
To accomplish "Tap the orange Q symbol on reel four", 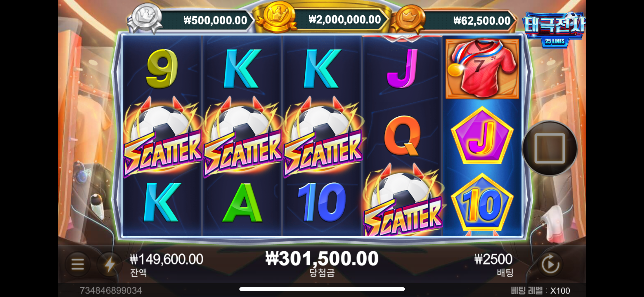I will [x=402, y=136].
